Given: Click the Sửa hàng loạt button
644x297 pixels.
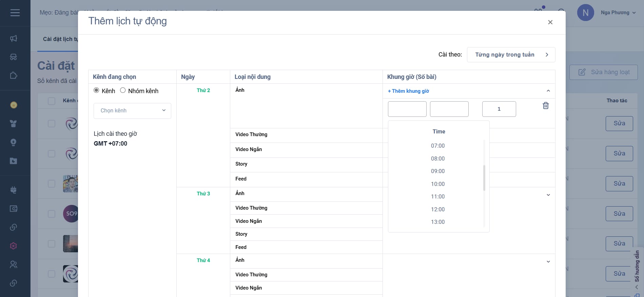Looking at the screenshot, I should [x=603, y=72].
